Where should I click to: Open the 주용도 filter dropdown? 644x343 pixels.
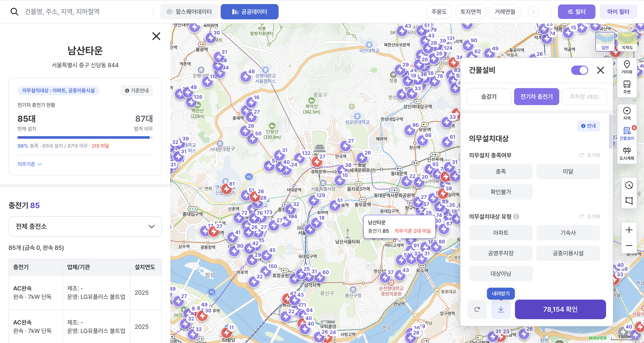(439, 12)
